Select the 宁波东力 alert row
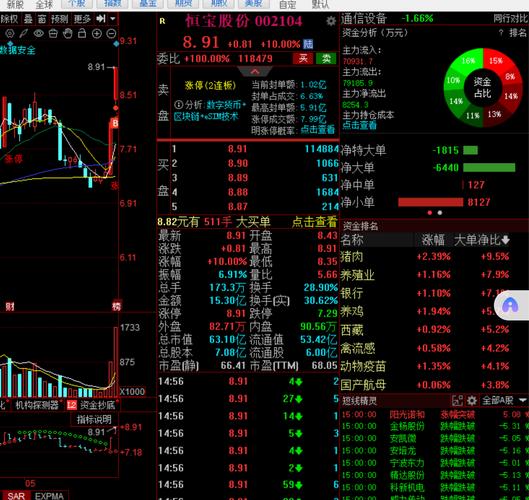 [435, 463]
